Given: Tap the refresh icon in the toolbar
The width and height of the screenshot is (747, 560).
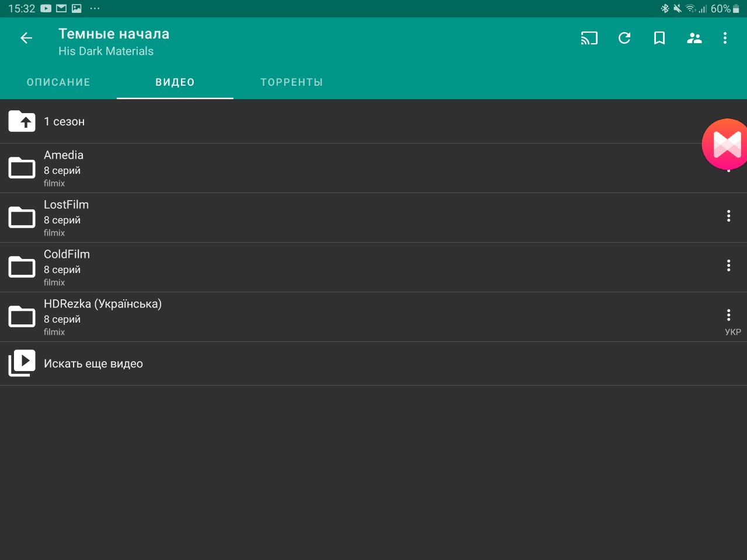Looking at the screenshot, I should point(624,38).
